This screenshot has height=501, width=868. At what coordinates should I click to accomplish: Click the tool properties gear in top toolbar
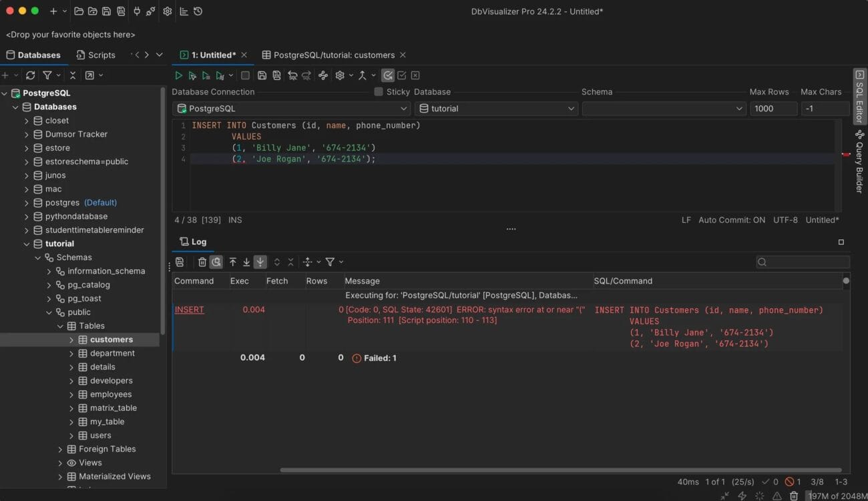(x=167, y=11)
